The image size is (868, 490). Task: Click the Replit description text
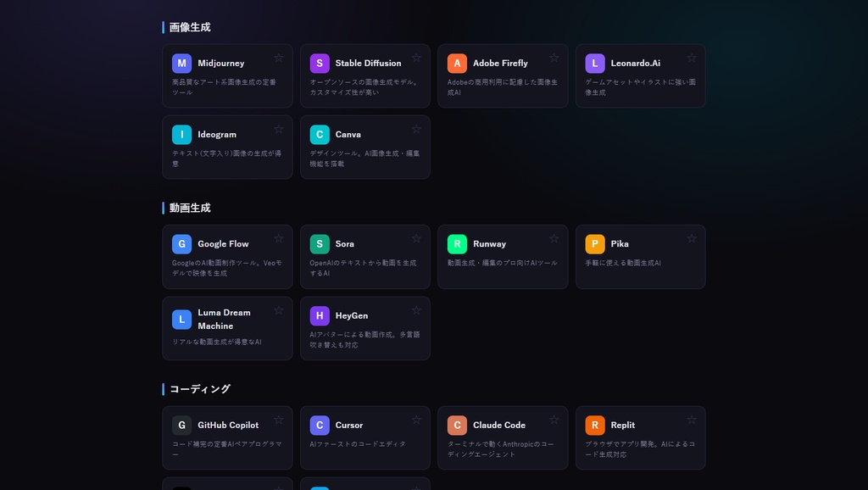pyautogui.click(x=640, y=449)
